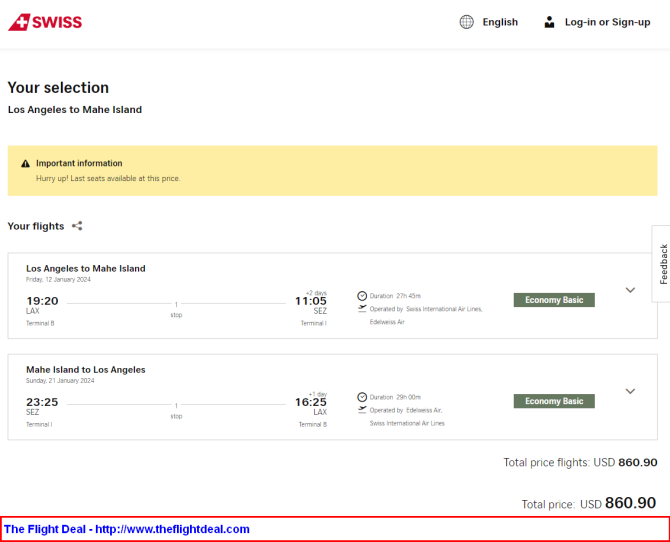Click the globe language icon
Screen dimensions: 670x542
tap(466, 22)
